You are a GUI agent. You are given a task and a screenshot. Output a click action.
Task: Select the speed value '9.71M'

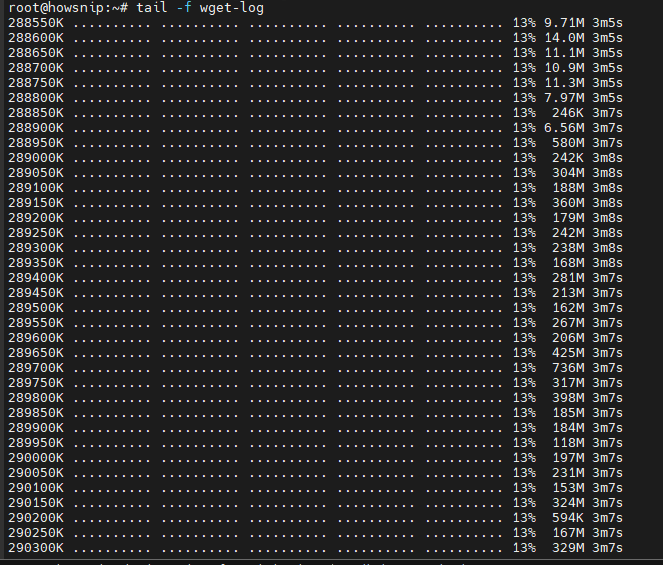pyautogui.click(x=564, y=23)
